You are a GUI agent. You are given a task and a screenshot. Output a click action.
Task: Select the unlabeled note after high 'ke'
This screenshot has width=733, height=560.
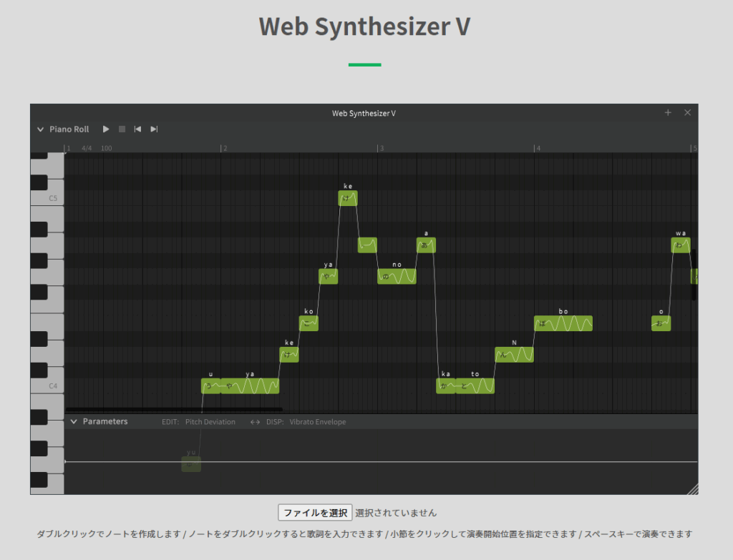pyautogui.click(x=367, y=245)
